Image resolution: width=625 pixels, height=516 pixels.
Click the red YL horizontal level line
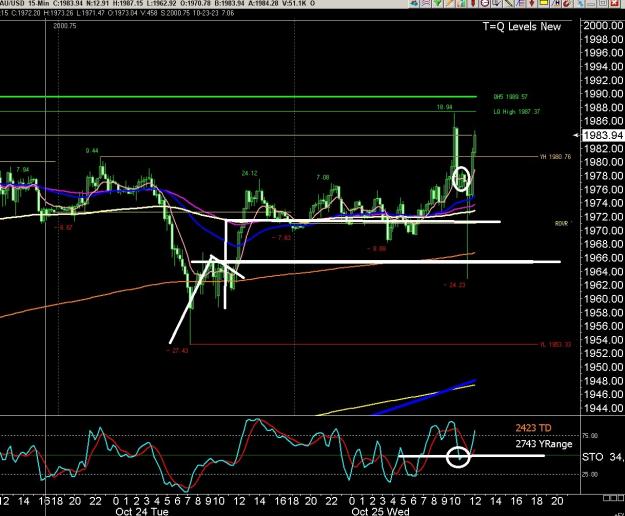click(364, 344)
